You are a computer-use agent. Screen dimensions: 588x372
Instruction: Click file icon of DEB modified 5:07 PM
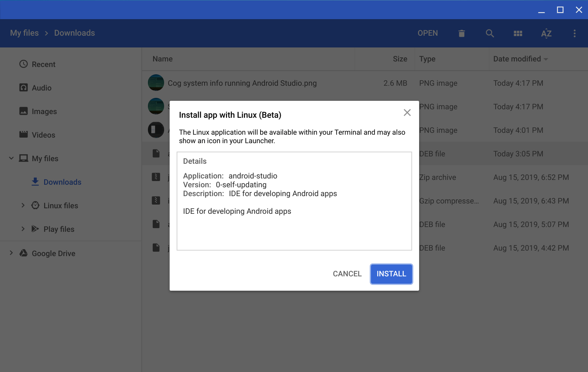coord(156,224)
